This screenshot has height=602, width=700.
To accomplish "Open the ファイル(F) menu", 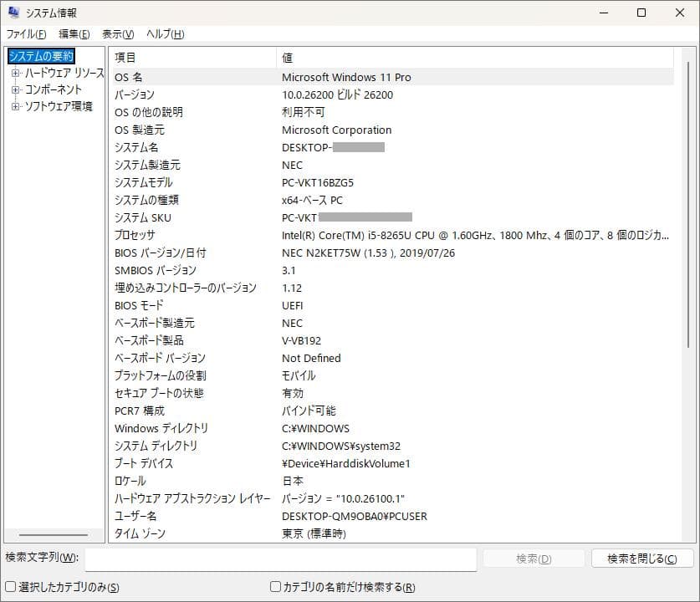I will tap(26, 34).
